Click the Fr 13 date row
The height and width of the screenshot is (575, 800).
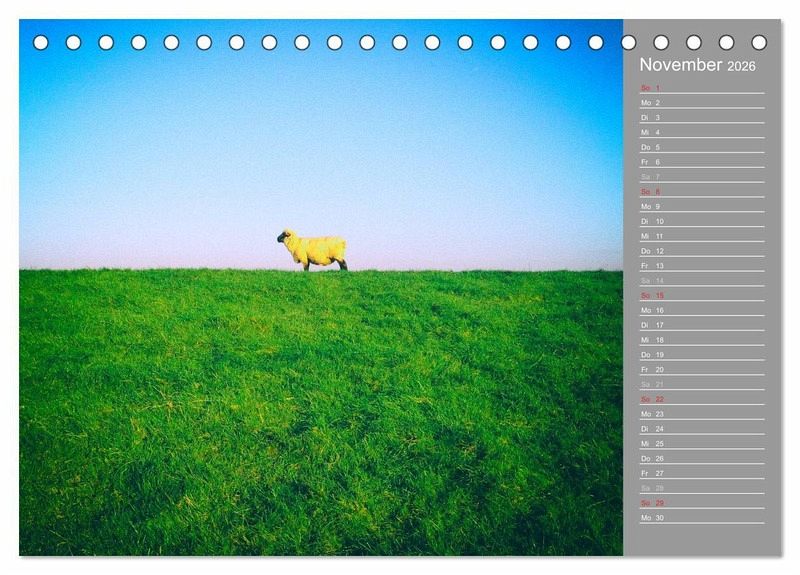tap(701, 266)
